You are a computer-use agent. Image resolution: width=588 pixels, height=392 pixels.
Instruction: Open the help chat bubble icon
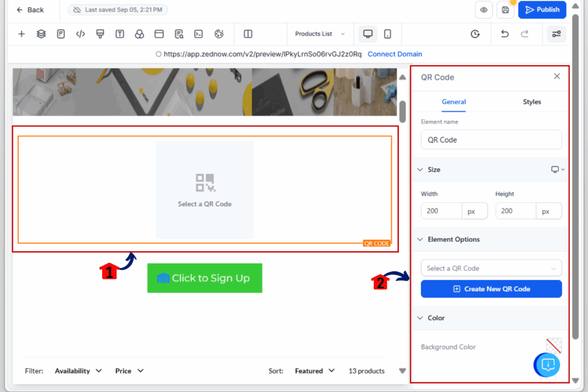(547, 364)
